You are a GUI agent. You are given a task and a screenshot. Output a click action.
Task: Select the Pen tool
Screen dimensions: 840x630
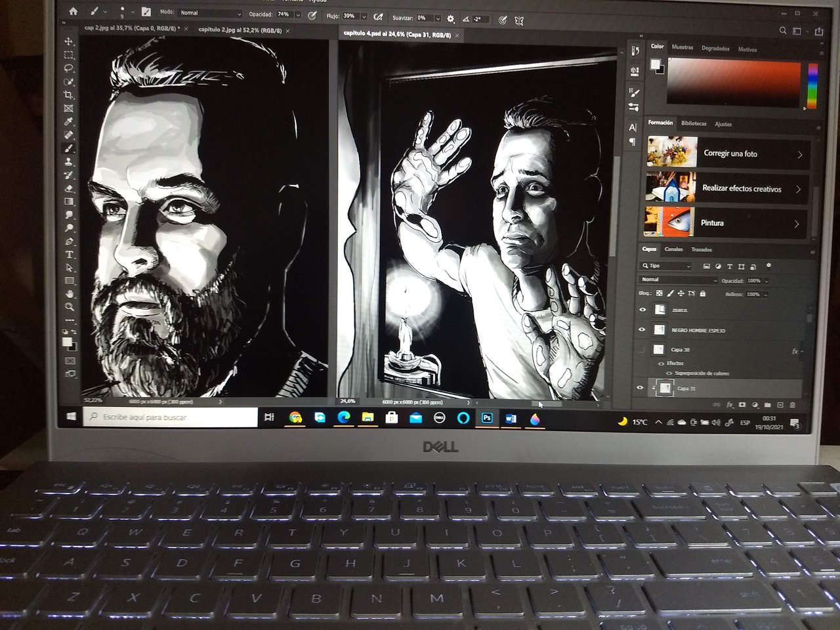(69, 241)
